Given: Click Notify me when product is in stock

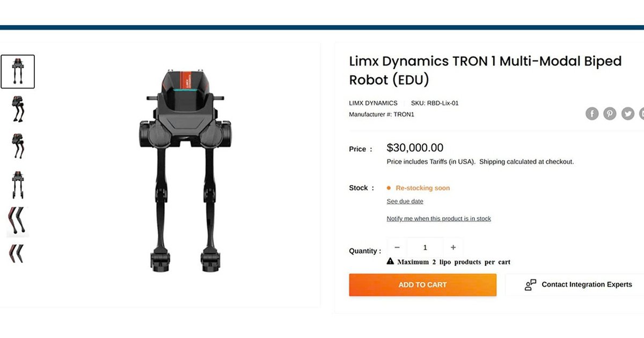Looking at the screenshot, I should (439, 219).
